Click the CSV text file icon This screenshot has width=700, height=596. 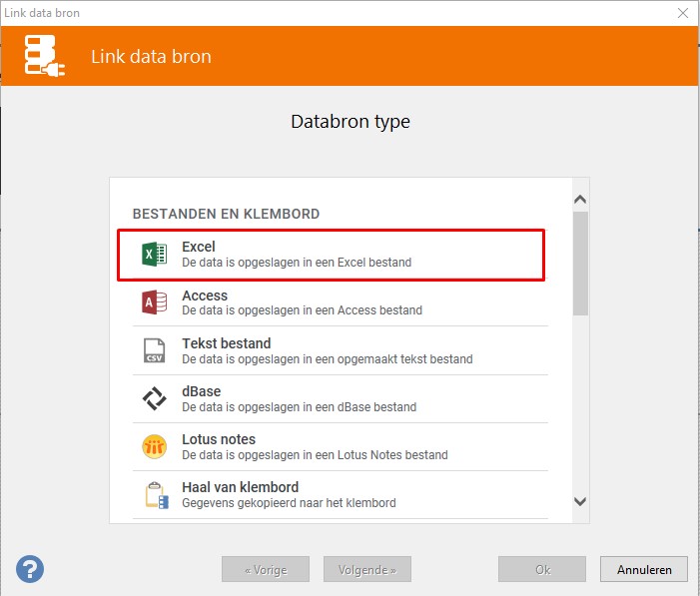tap(154, 350)
